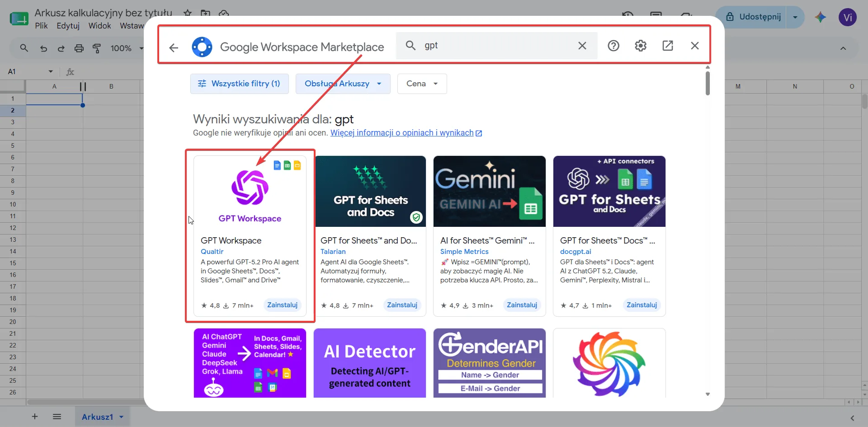Clear the gpt search text

click(x=582, y=45)
